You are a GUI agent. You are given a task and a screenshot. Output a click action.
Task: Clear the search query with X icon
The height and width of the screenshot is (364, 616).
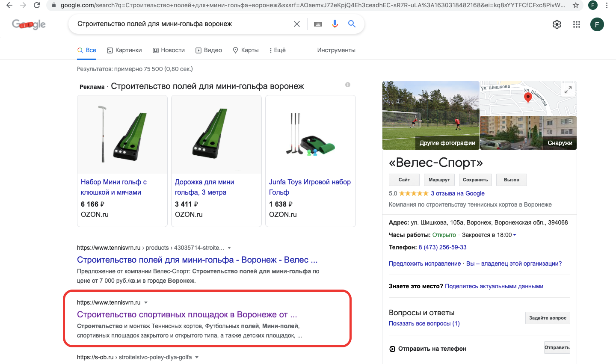point(297,24)
